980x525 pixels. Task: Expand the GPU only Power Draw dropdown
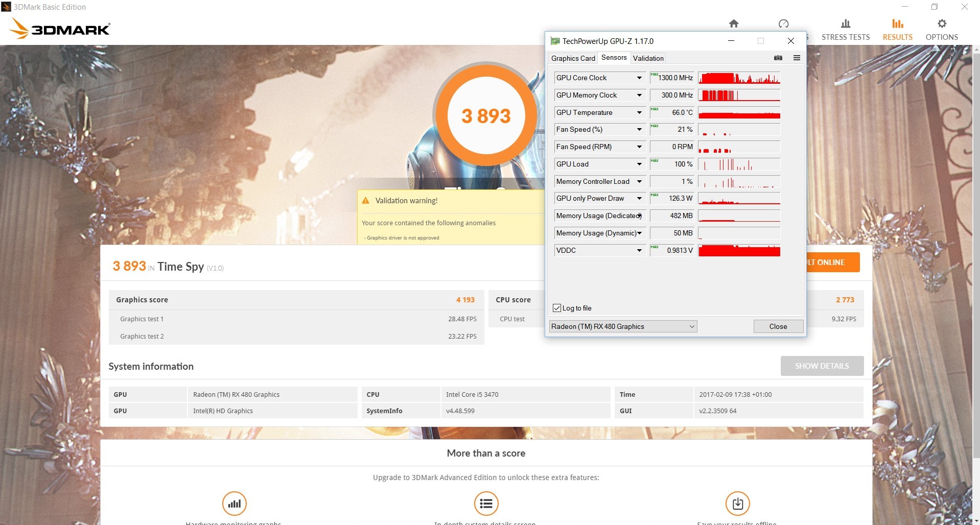(x=639, y=198)
